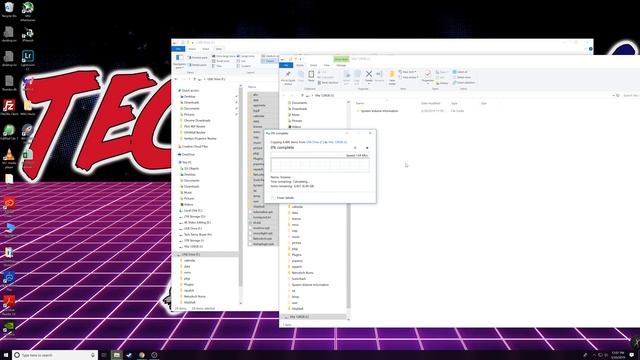Viewport: 640px width, 360px height.
Task: Switch to View tab in front window
Action: (x=327, y=65)
